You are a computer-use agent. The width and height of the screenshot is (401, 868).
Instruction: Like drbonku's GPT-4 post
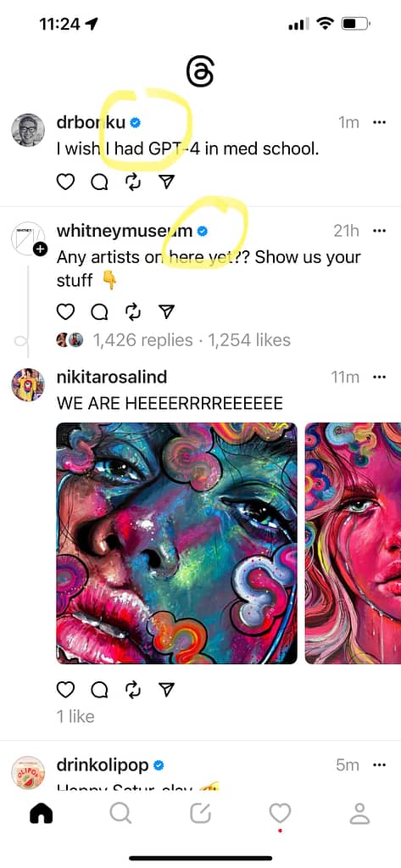pos(65,182)
